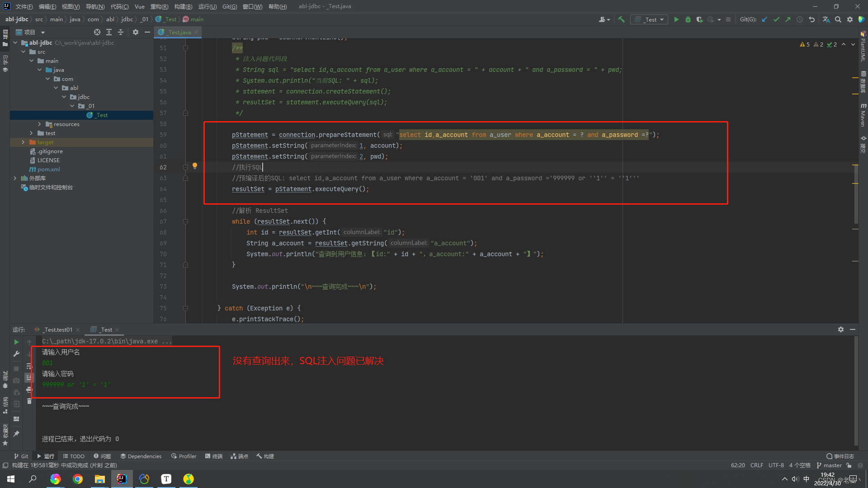Click rerun icon in run panel

coord(16,342)
